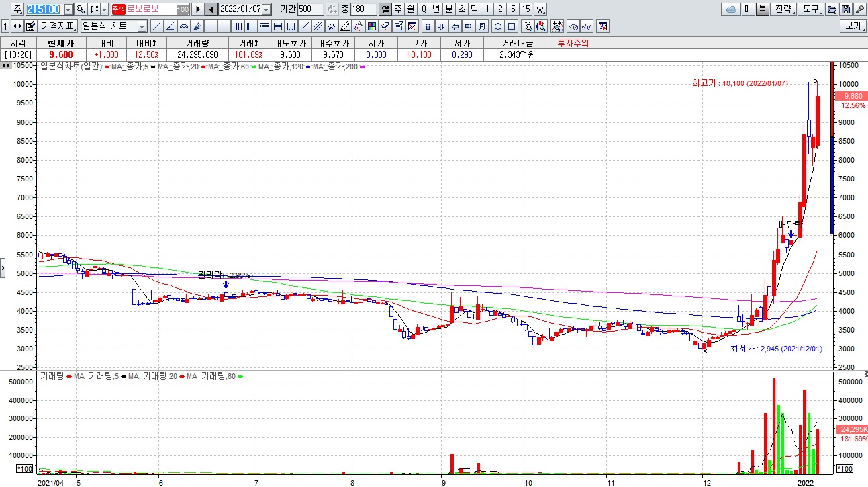Image resolution: width=868 pixels, height=487 pixels.
Task: Open the 보기 view menu
Action: click(x=853, y=26)
